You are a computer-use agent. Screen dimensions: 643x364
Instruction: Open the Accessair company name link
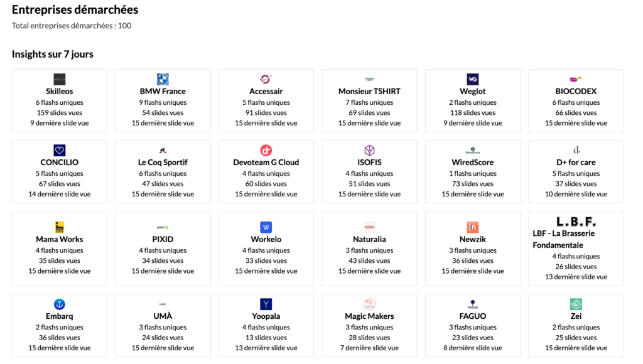[266, 91]
